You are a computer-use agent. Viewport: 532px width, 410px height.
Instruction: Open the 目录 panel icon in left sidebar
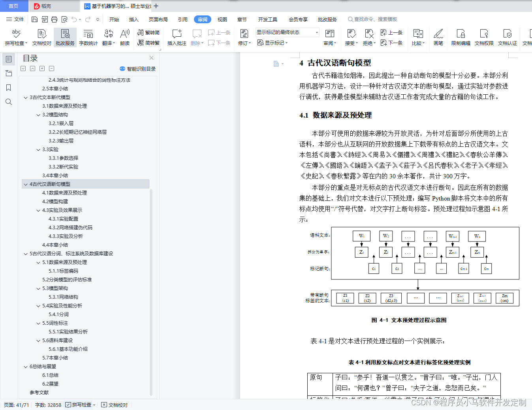click(x=8, y=59)
